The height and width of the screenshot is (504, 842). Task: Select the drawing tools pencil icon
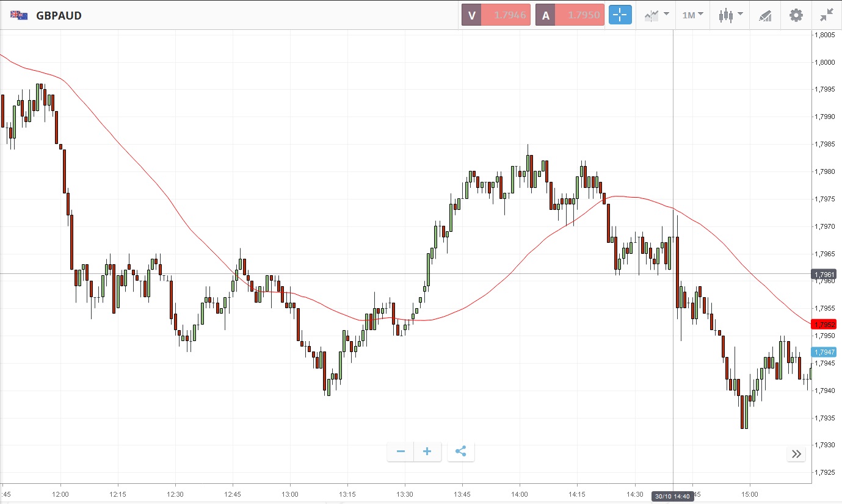(x=765, y=15)
